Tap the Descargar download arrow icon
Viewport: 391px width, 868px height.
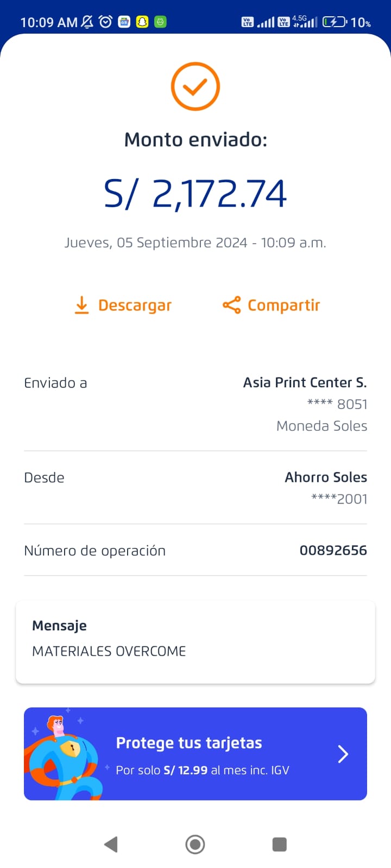81,305
